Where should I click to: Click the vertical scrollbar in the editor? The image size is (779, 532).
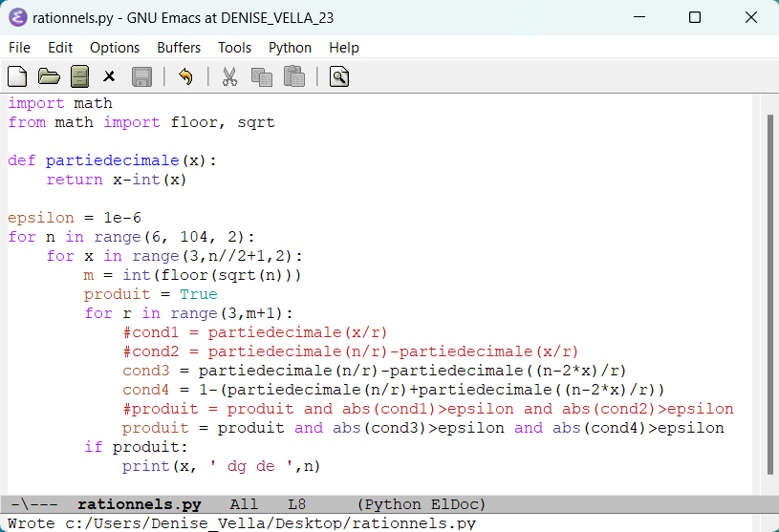(x=770, y=287)
